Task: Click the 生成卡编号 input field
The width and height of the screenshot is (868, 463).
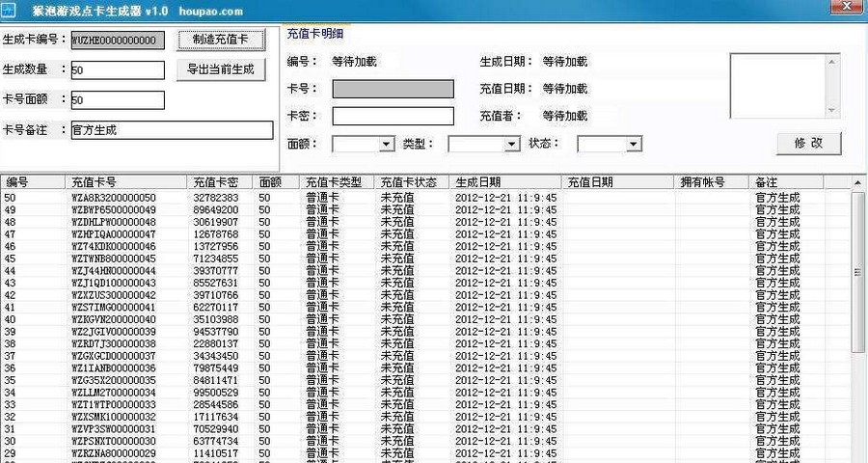Action: coord(118,41)
